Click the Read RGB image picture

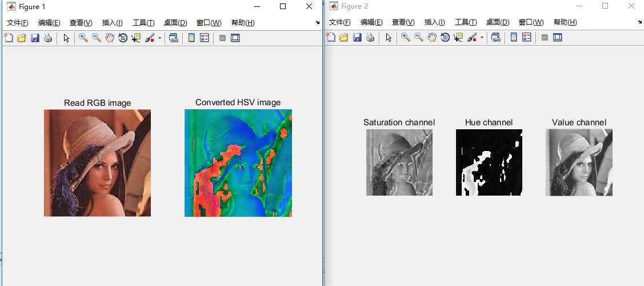(97, 162)
